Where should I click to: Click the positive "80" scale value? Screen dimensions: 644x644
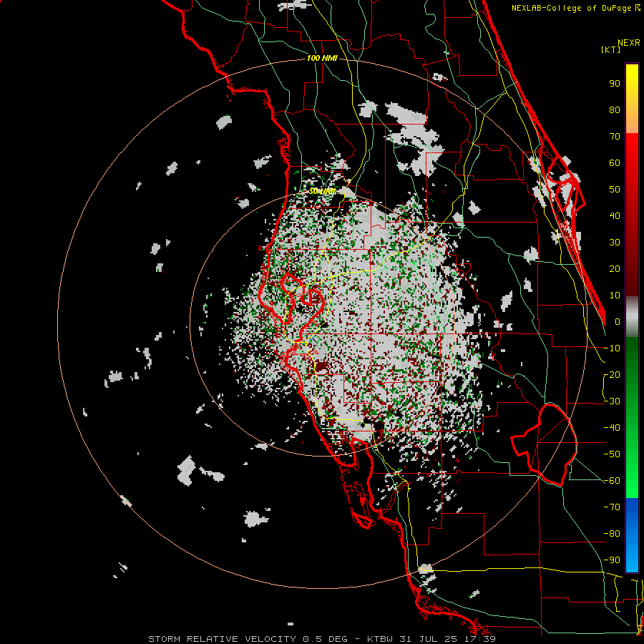coord(615,110)
